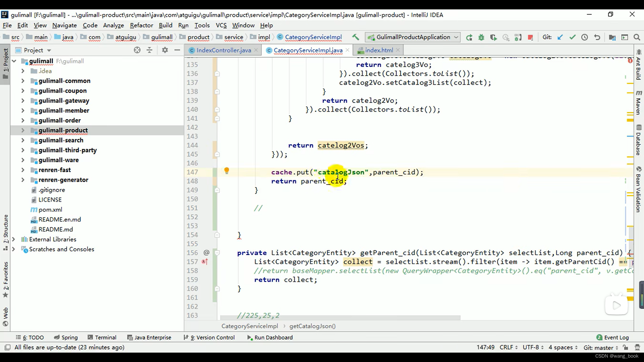Toggle the Bean Validation tool window
Image resolution: width=644 pixels, height=362 pixels.
pos(639,189)
